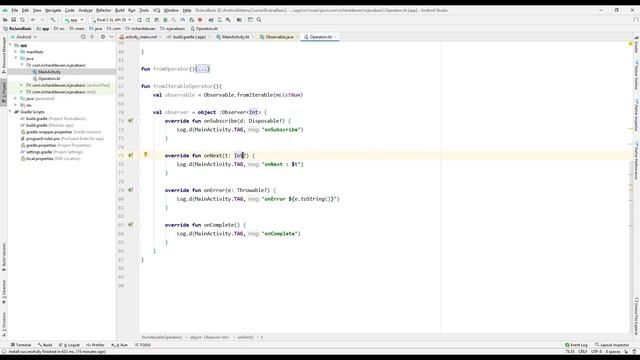The image size is (640, 360).
Task: Open the Profiler tool window
Action: coord(96,345)
